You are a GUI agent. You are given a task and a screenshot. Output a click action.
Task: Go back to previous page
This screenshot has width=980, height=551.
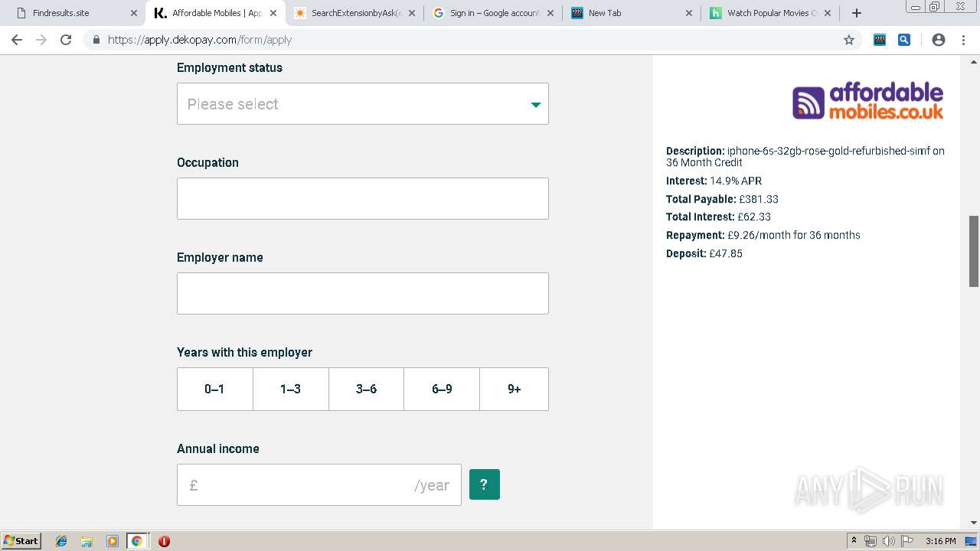pos(17,40)
